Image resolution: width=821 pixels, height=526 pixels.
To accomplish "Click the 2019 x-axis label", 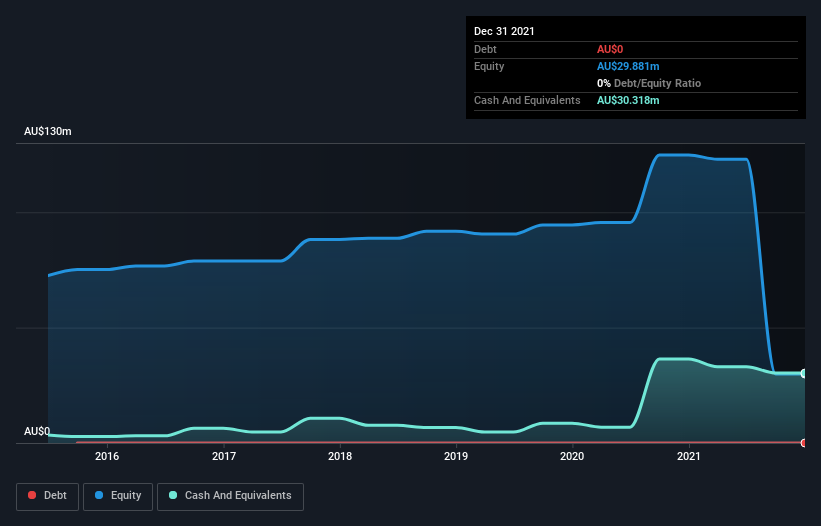I will [456, 456].
